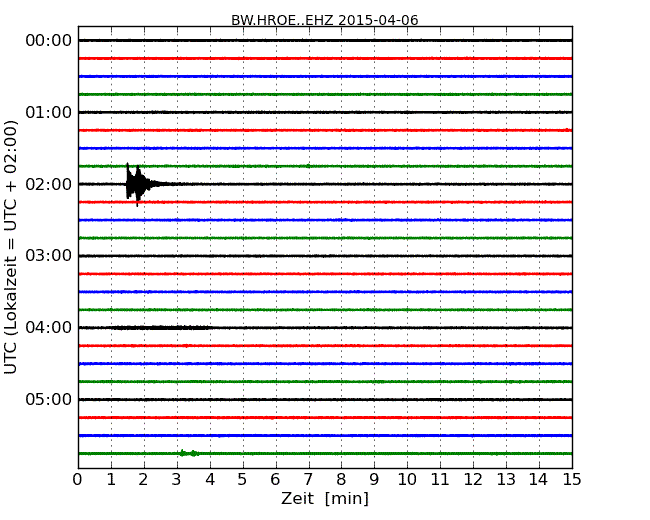Click the x-axis tick label 5
The image size is (650, 520).
pyautogui.click(x=242, y=479)
